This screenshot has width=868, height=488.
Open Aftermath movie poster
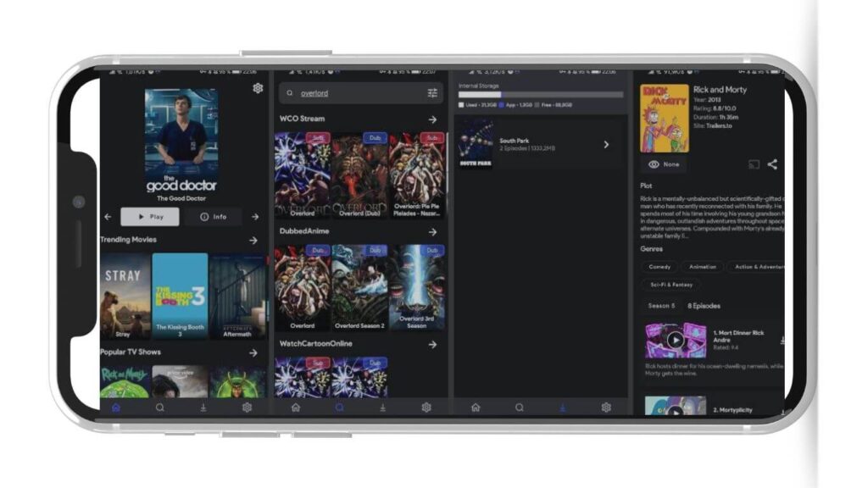237,296
